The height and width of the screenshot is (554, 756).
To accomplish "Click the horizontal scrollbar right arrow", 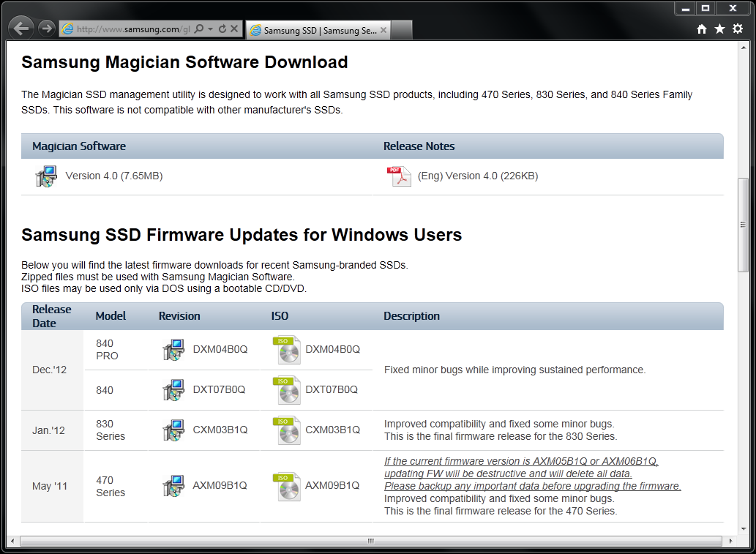I will 730,541.
